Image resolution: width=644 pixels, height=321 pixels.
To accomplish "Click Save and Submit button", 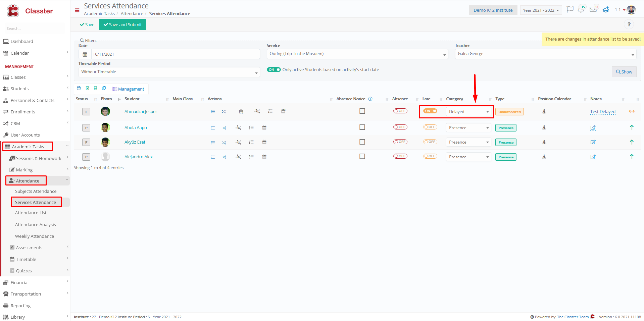I will 122,24.
